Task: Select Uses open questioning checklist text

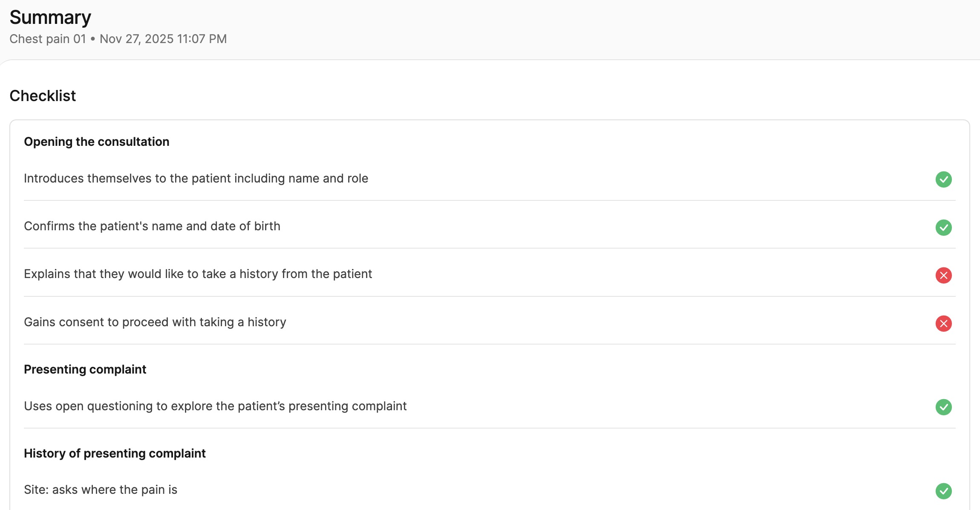Action: coord(215,406)
